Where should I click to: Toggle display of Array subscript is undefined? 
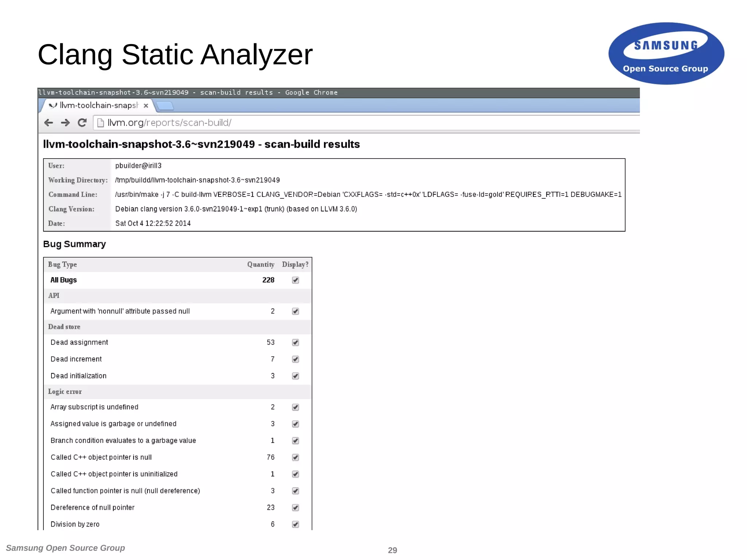(295, 407)
